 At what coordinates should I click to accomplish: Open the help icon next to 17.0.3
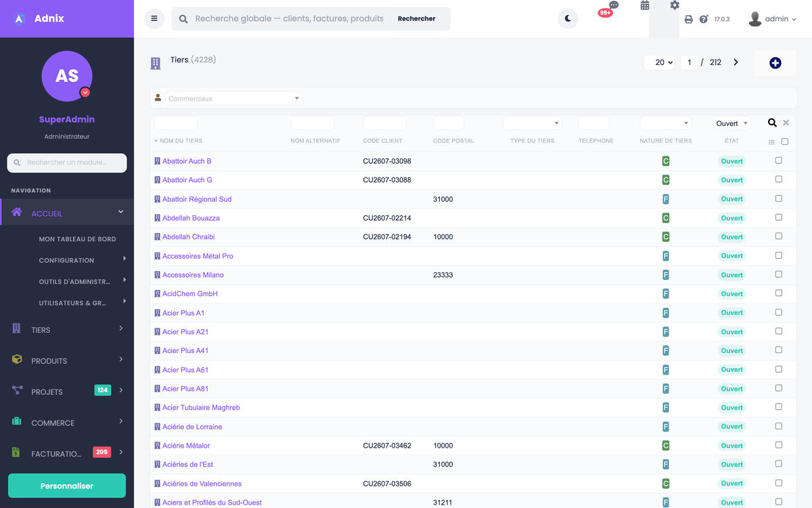[x=704, y=19]
